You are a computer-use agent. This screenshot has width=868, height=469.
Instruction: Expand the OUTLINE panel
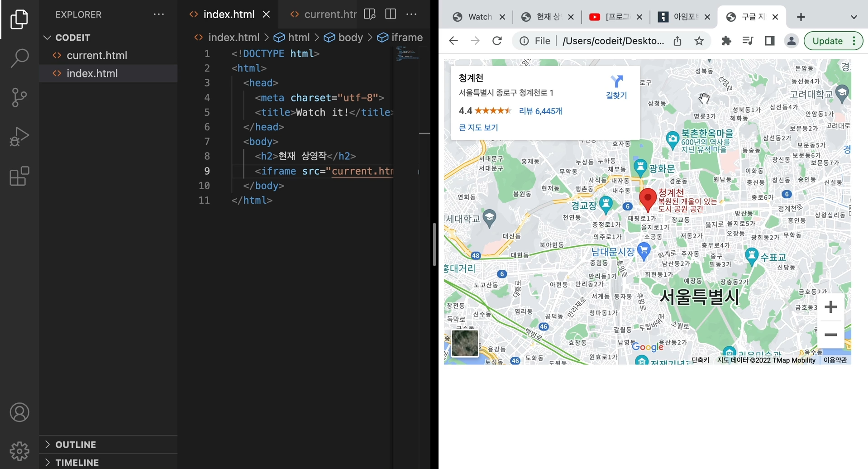[x=108, y=445]
